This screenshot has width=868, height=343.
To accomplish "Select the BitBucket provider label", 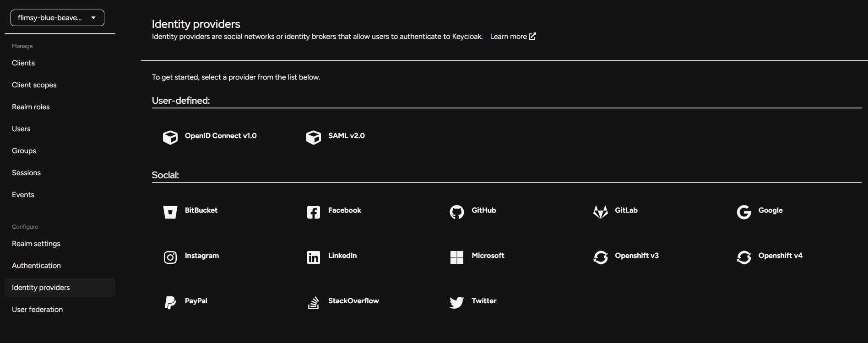I will 201,210.
